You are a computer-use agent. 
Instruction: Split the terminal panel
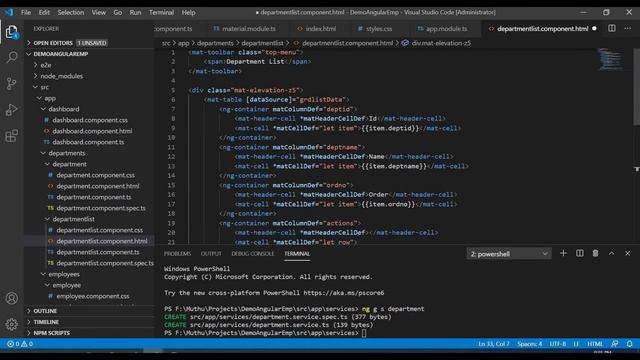pos(580,253)
